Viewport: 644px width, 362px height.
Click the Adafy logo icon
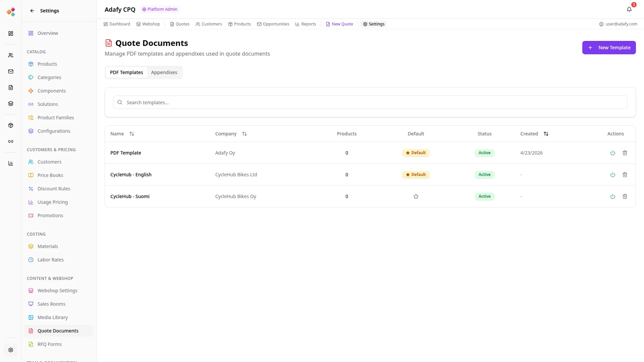click(11, 12)
